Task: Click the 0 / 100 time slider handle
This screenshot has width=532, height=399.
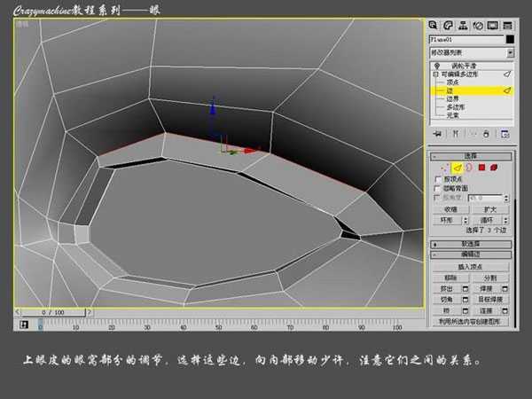Action: coord(53,312)
